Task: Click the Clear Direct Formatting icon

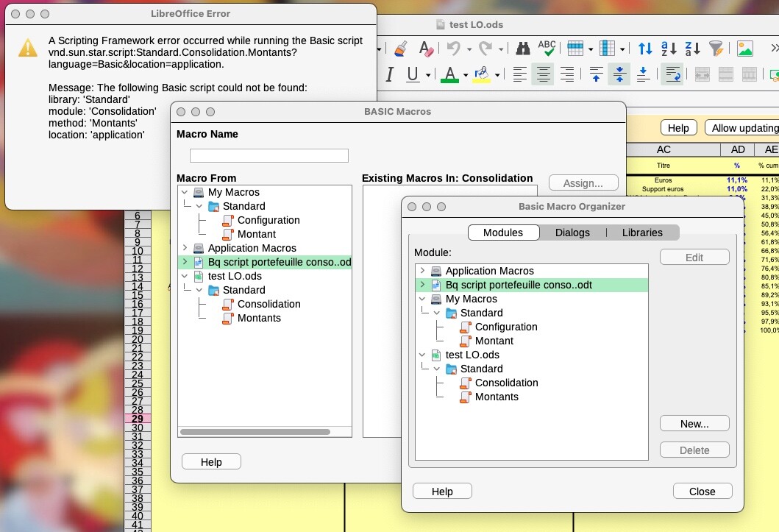Action: [x=426, y=48]
